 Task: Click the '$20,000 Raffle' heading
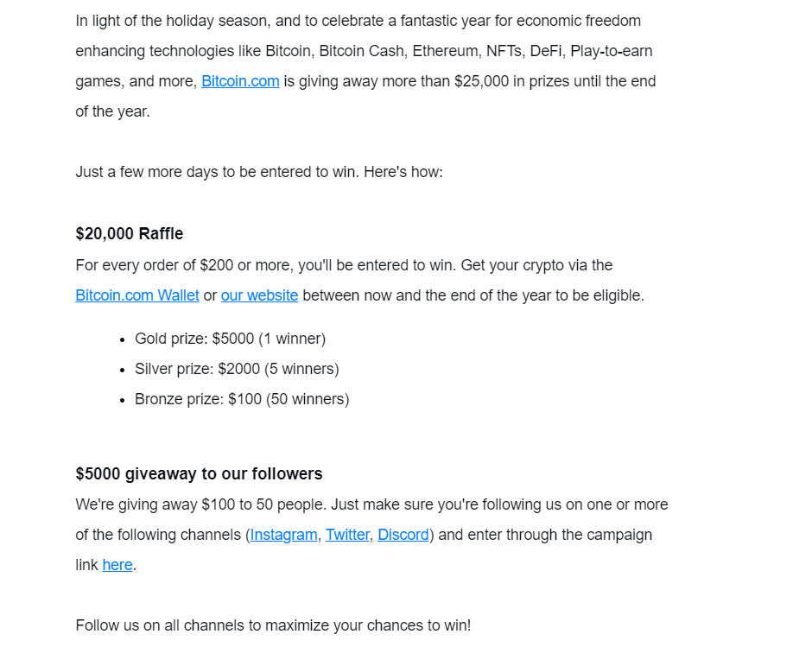pyautogui.click(x=130, y=233)
